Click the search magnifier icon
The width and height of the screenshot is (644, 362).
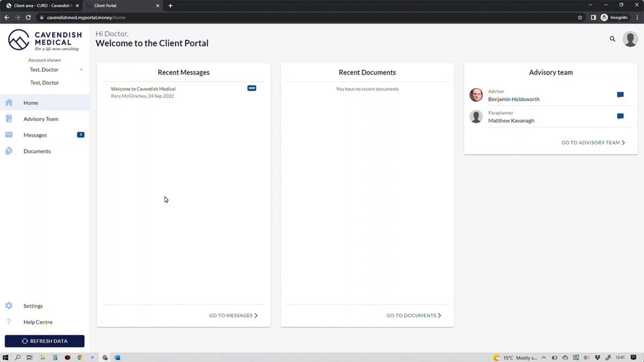click(612, 39)
